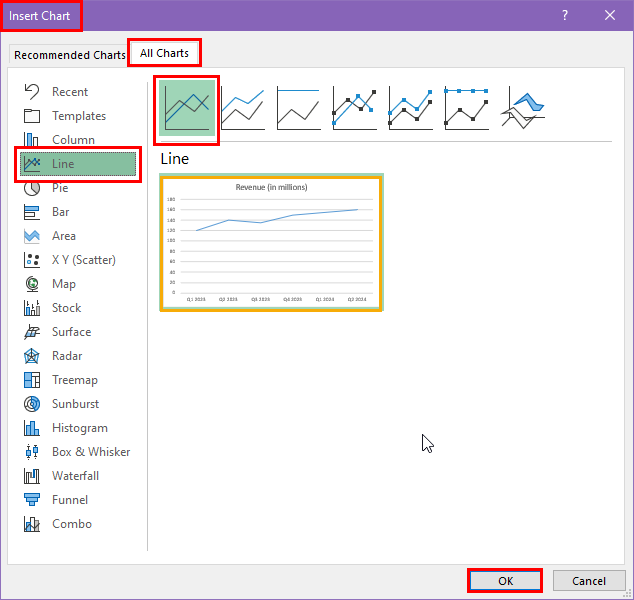Select the 3-D Line chart subtype icon
This screenshot has width=634, height=600.
click(x=522, y=108)
